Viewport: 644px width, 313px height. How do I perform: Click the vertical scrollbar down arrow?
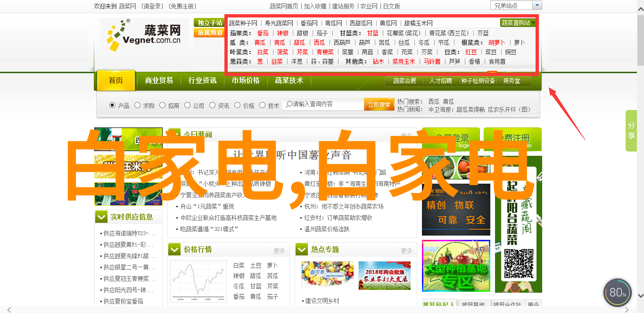pos(640,295)
